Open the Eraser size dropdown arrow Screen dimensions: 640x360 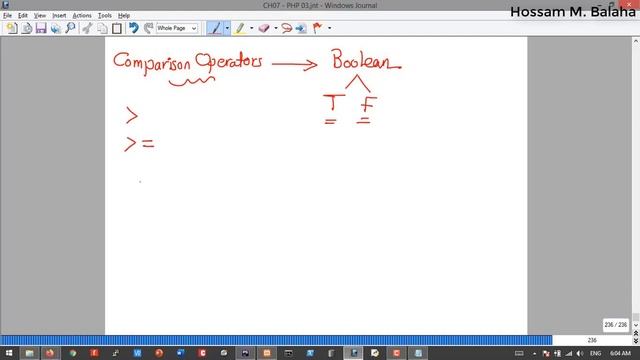pyautogui.click(x=276, y=28)
